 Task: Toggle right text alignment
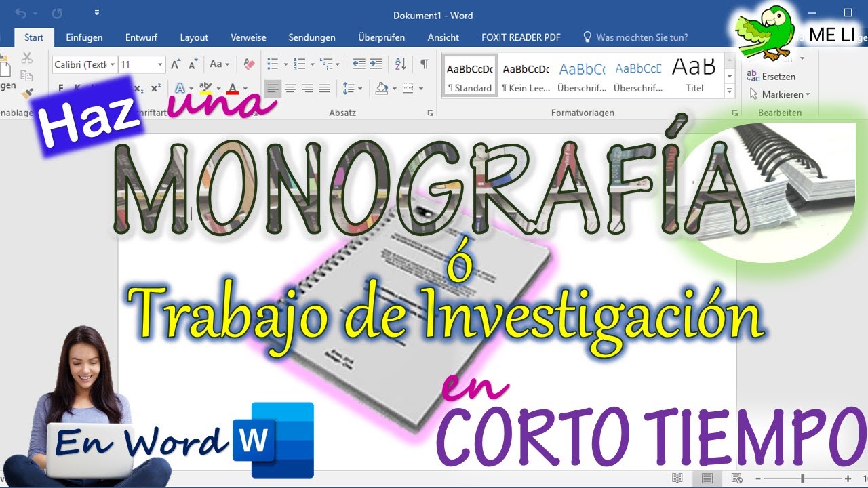307,88
